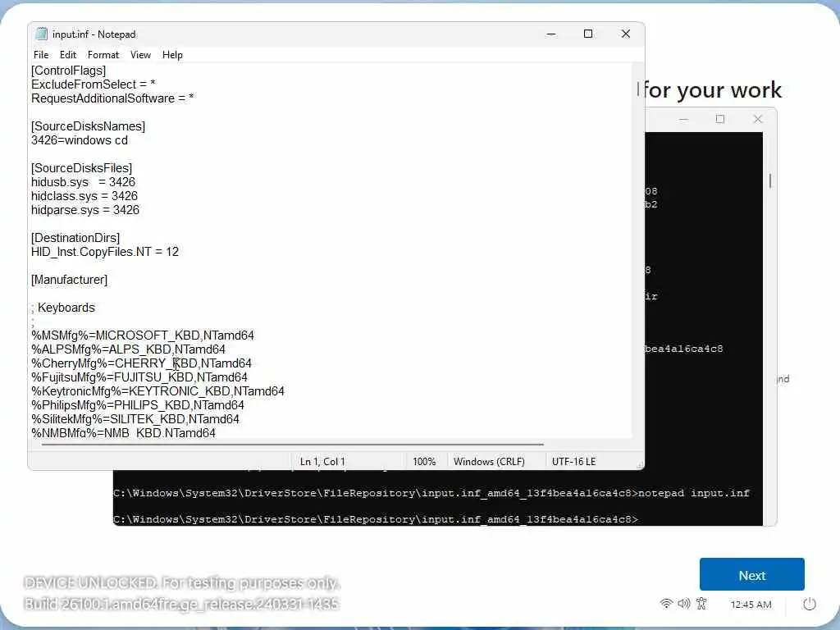The image size is (840, 630).
Task: Click the %PhilipsMfg%=PHILIPS_KBD line
Action: [138, 405]
